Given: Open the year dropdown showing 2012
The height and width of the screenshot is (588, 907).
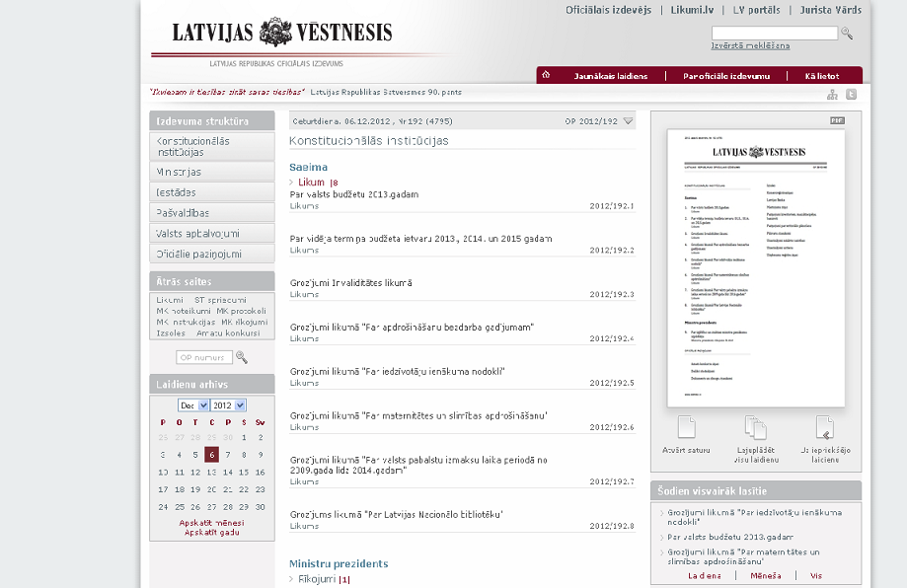Looking at the screenshot, I should point(228,405).
